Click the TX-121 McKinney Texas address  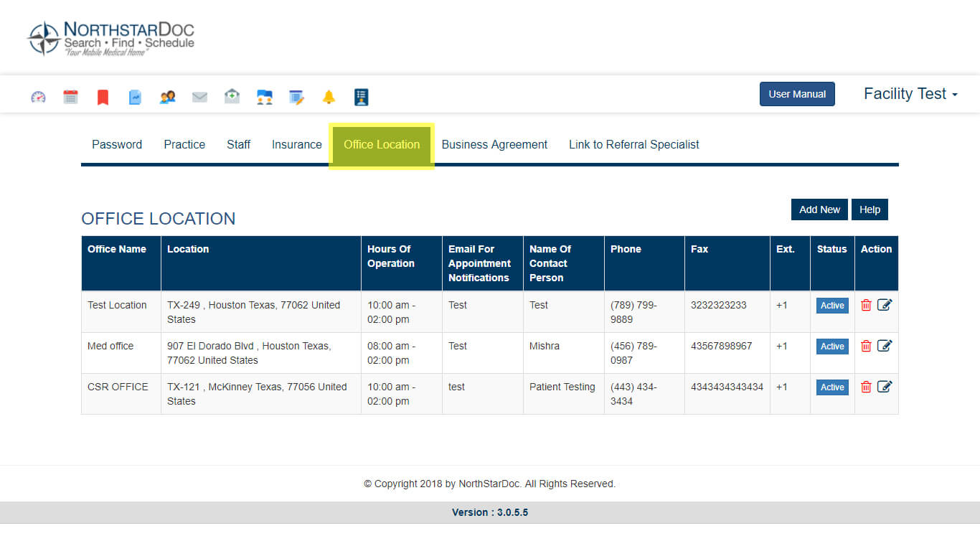[257, 394]
